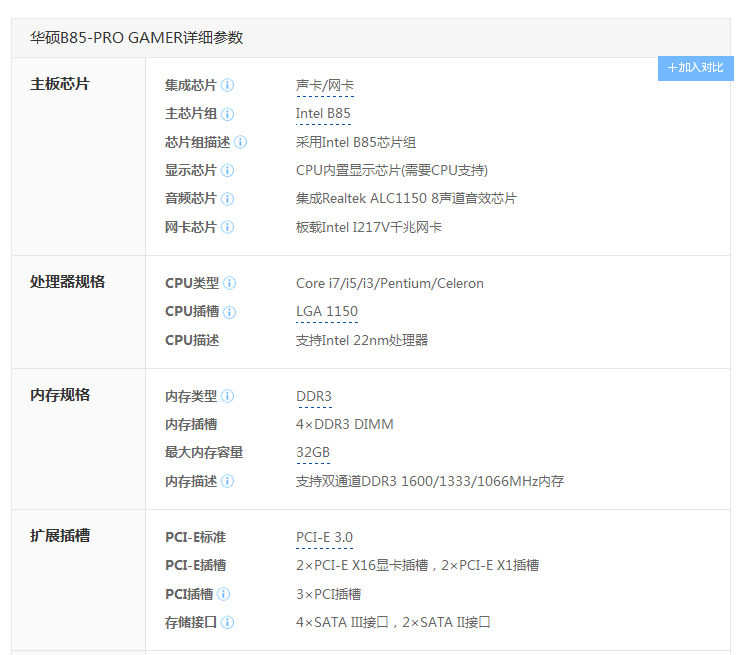Click info icon next to 存储接口
This screenshot has width=740, height=655.
click(x=227, y=622)
